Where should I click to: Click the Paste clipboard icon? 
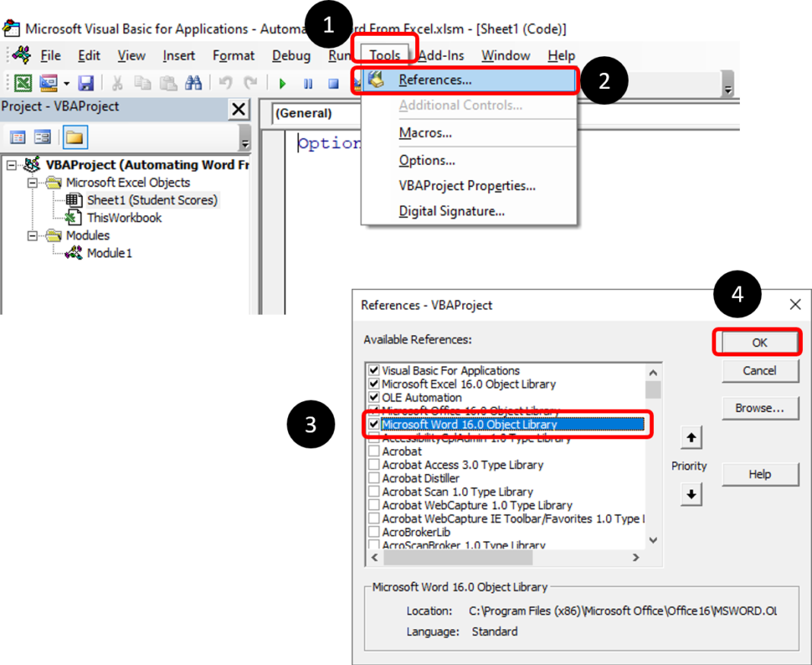point(168,83)
